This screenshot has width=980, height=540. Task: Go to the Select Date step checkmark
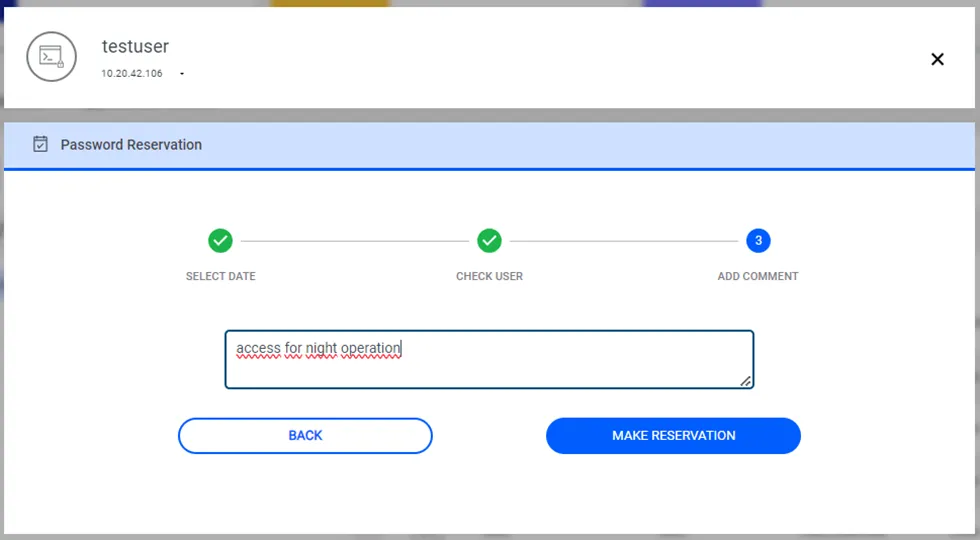pyautogui.click(x=220, y=241)
